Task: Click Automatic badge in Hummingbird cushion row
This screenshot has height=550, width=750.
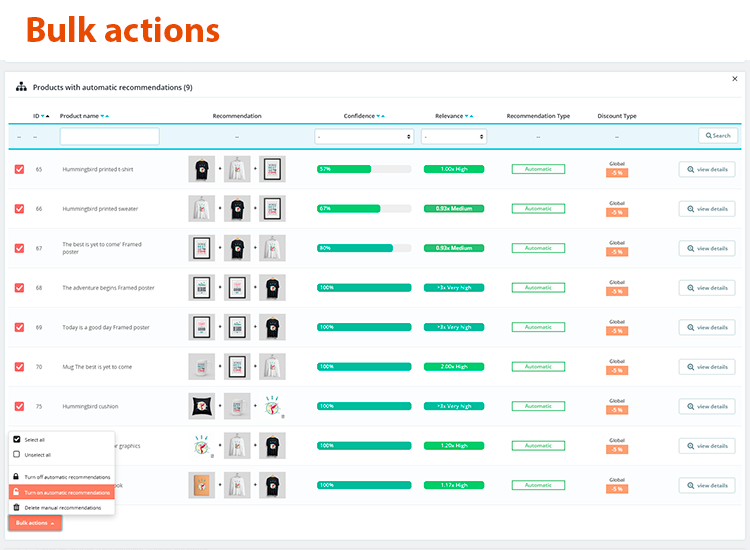Action: (x=538, y=406)
